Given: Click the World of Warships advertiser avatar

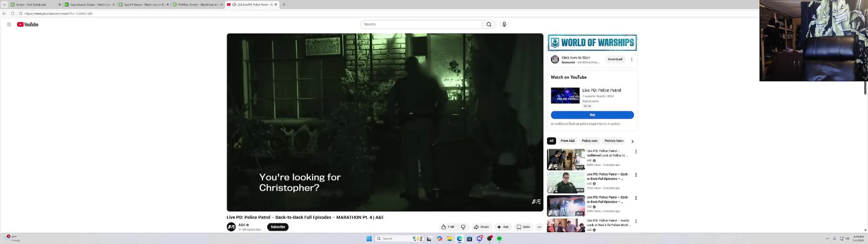Looking at the screenshot, I should (555, 60).
